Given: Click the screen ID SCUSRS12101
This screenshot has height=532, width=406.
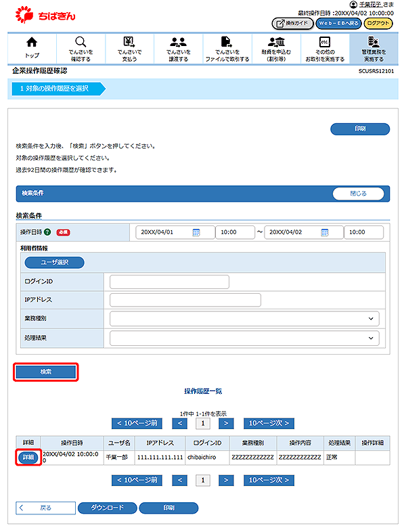Looking at the screenshot, I should pyautogui.click(x=376, y=71).
